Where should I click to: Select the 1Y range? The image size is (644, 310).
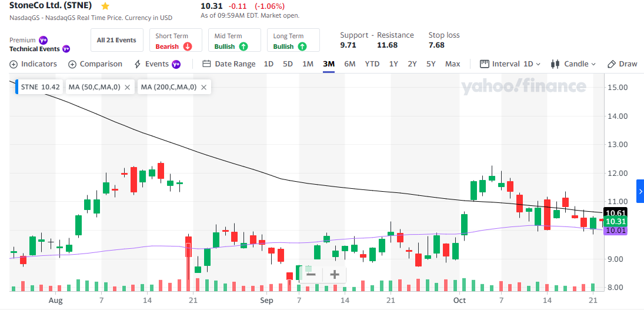tap(393, 64)
